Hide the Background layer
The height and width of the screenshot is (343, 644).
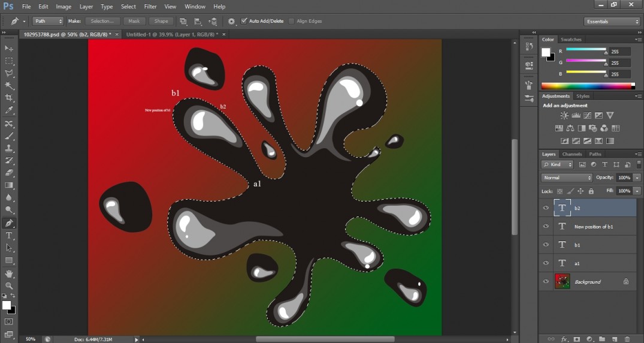(x=546, y=282)
